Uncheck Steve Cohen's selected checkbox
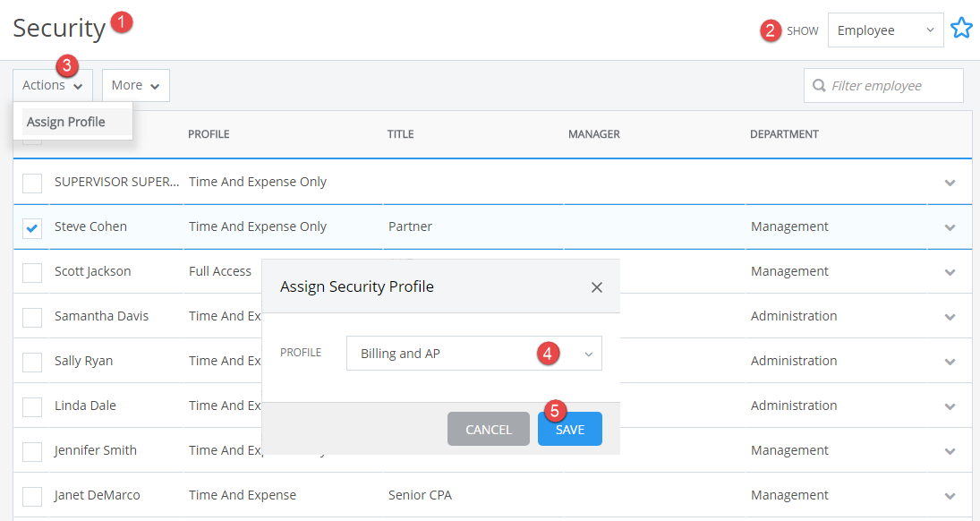This screenshot has width=980, height=521. [31, 227]
